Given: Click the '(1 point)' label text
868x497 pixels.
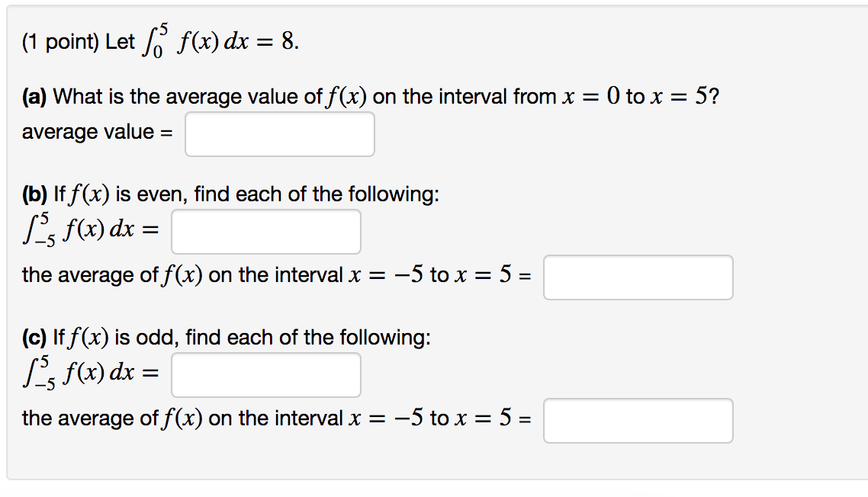Looking at the screenshot, I should pyautogui.click(x=60, y=41).
